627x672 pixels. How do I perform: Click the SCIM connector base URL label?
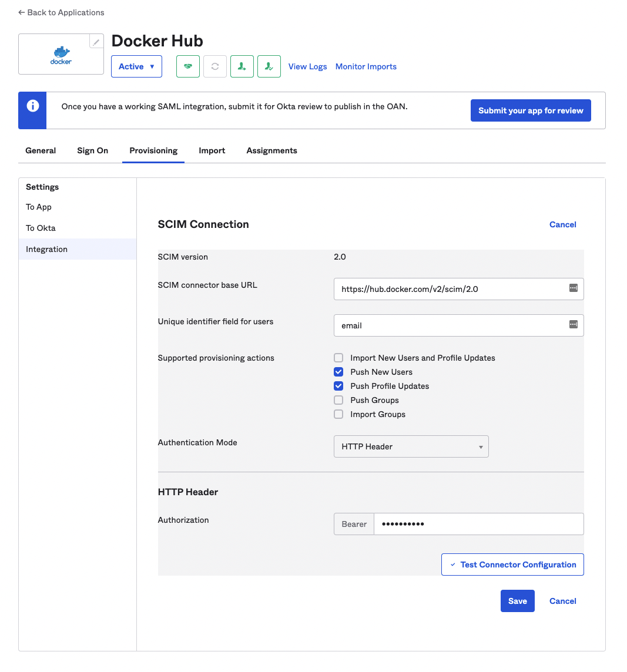207,285
